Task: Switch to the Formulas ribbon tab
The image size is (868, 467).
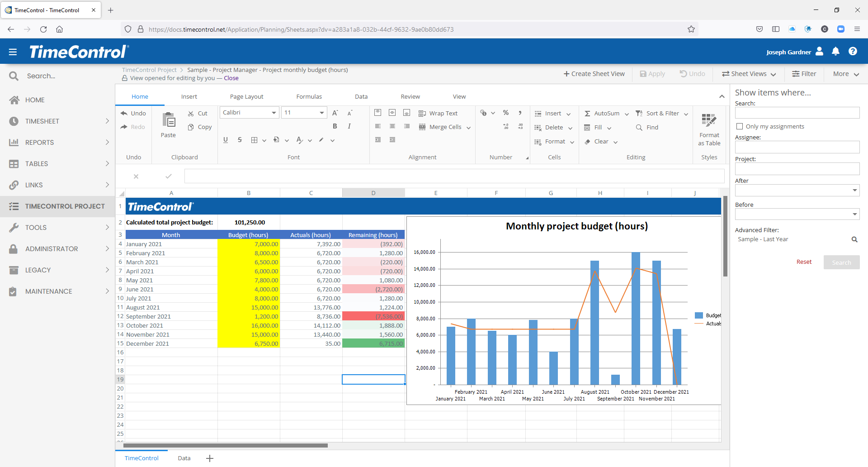Action: (309, 96)
